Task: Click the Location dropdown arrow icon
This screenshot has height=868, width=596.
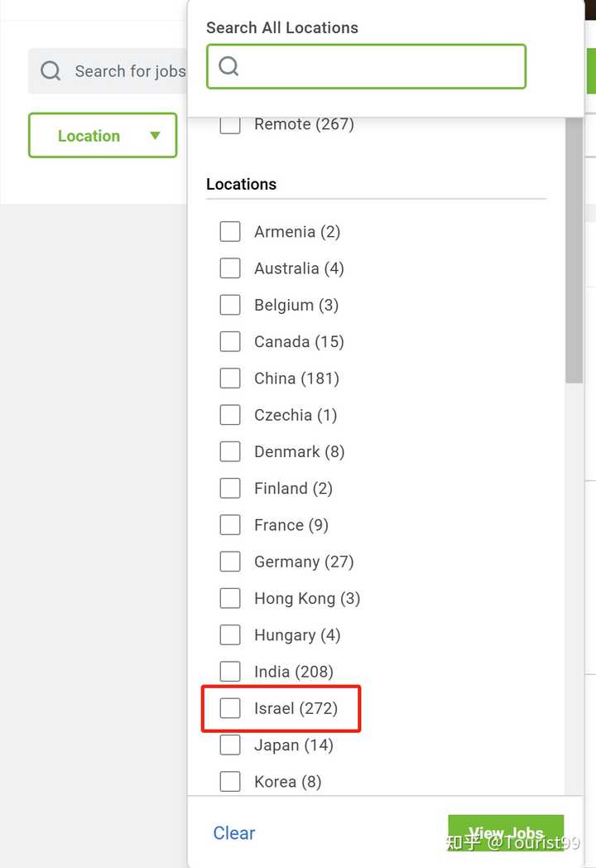Action: tap(155, 135)
